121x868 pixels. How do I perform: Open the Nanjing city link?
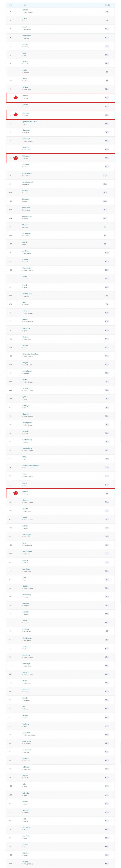point(26,862)
